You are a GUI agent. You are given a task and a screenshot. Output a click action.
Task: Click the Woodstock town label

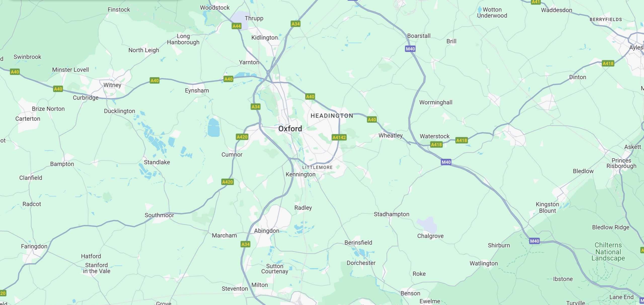click(x=215, y=8)
